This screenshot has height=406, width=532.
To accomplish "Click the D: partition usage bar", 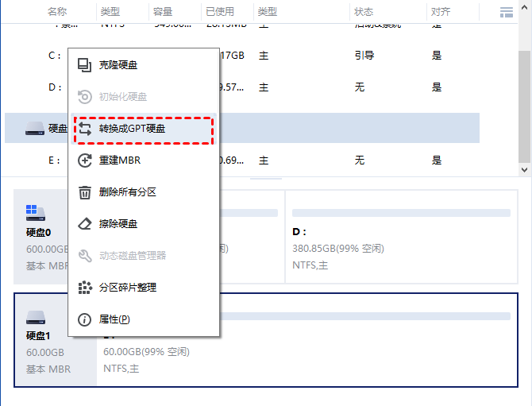I will click(401, 213).
